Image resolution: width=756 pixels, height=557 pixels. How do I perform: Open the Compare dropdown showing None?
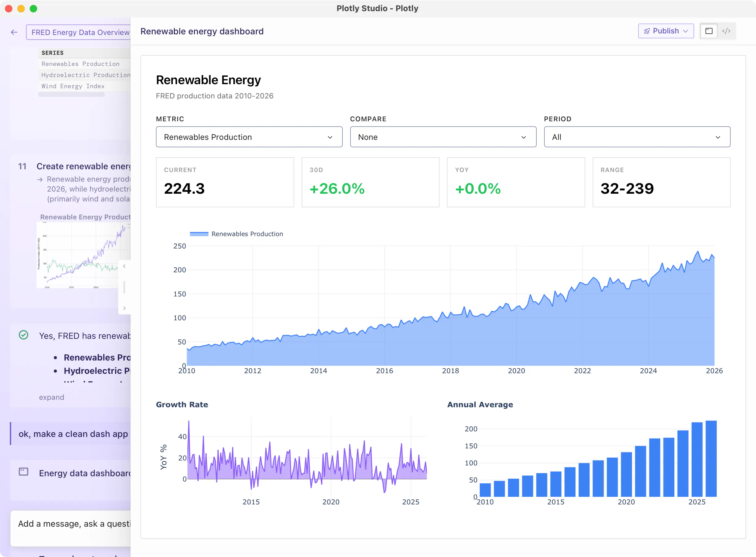click(x=443, y=137)
